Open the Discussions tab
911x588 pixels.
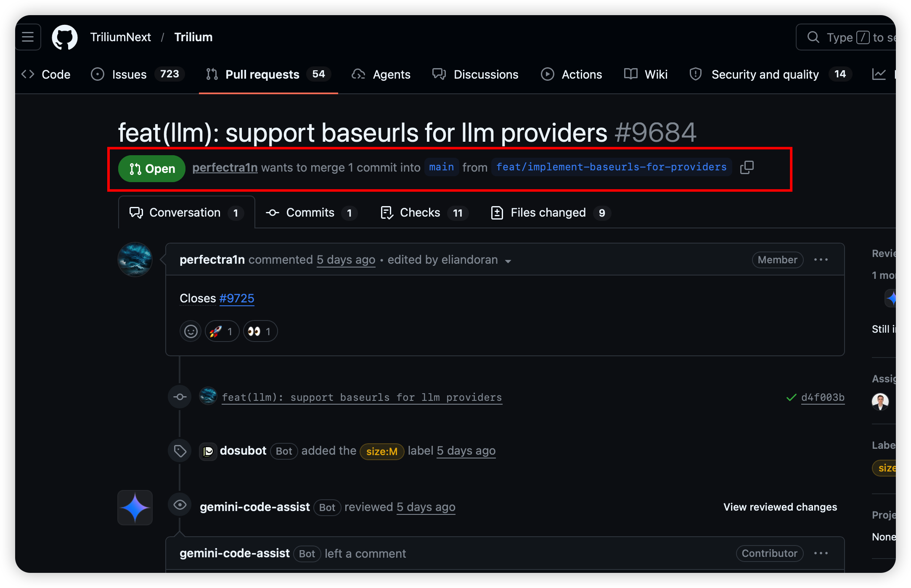475,74
